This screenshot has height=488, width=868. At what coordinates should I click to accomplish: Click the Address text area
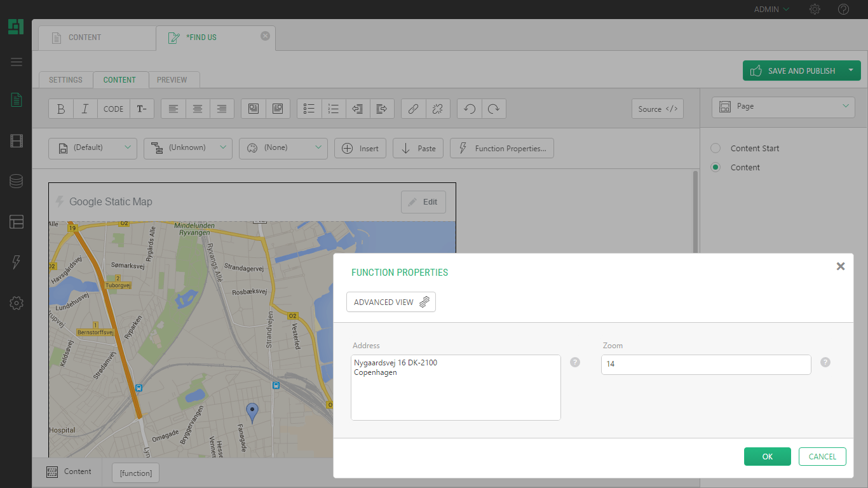pos(456,388)
